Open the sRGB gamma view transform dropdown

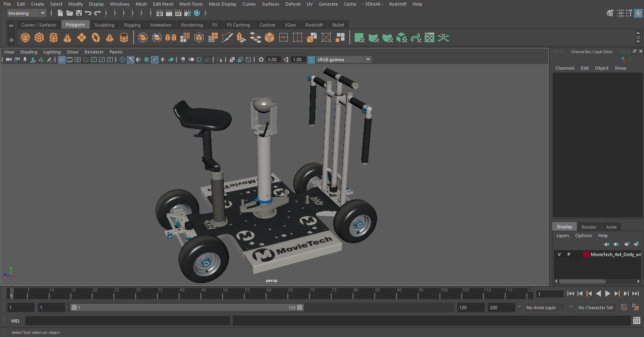[x=344, y=60]
